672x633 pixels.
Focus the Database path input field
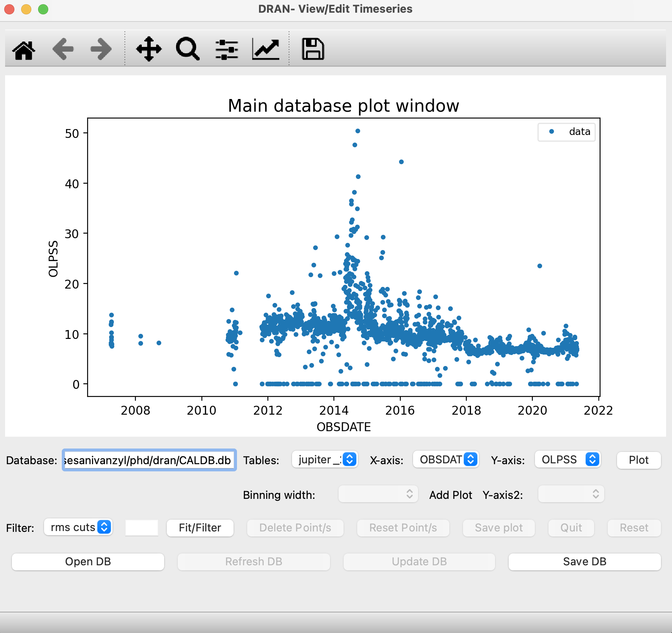149,460
